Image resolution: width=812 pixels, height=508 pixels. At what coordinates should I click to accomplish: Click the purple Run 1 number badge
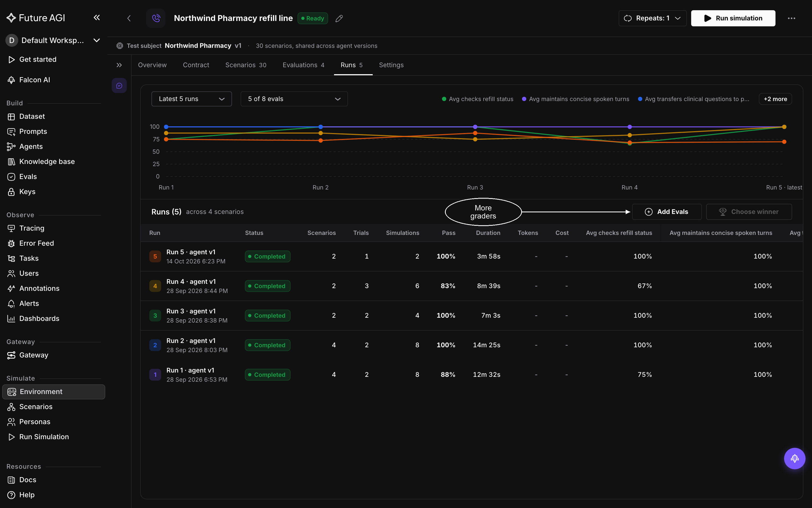coord(155,375)
